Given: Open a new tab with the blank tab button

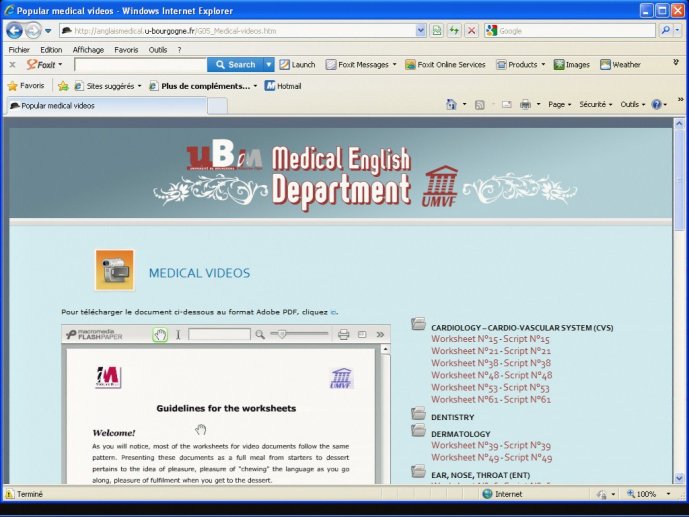Looking at the screenshot, I should pos(217,106).
